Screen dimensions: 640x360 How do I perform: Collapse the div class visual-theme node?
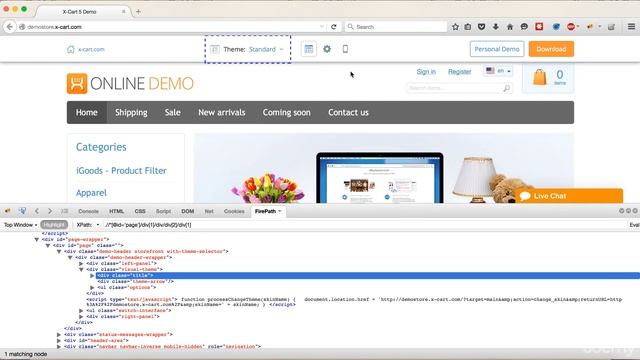coord(81,269)
